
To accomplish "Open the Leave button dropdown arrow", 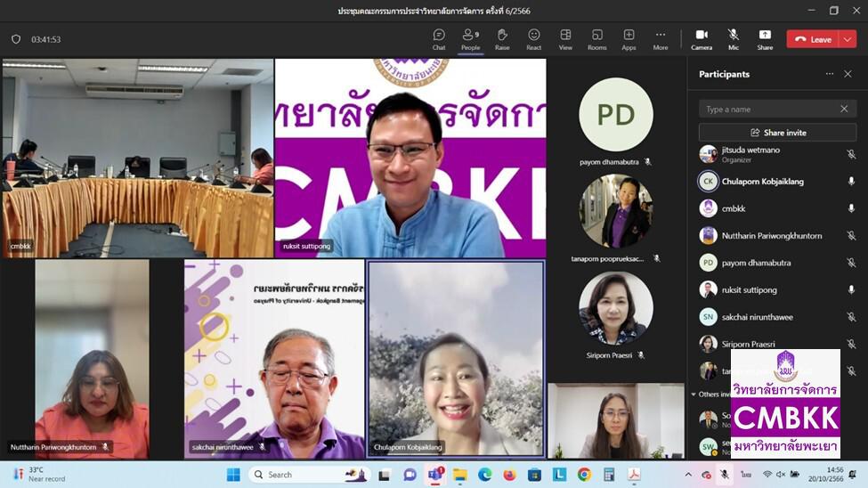I will point(848,39).
